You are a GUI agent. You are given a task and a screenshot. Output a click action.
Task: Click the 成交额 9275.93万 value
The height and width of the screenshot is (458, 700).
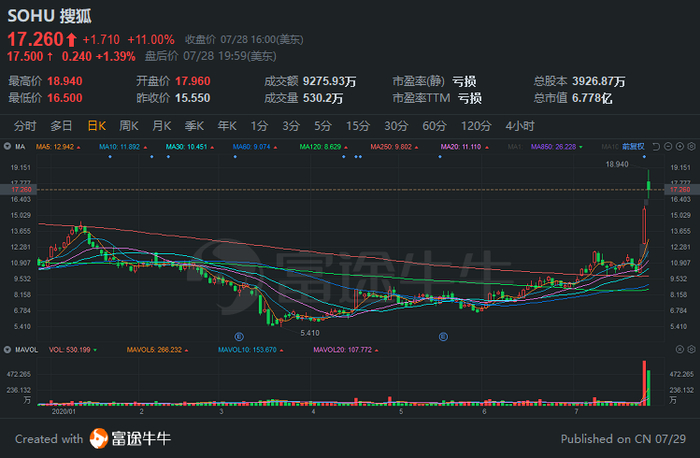[x=330, y=81]
